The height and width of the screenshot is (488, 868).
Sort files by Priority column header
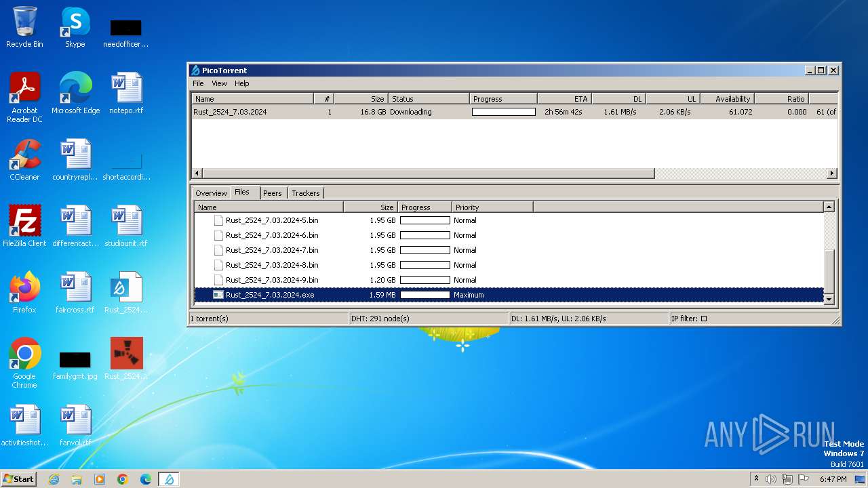[492, 207]
